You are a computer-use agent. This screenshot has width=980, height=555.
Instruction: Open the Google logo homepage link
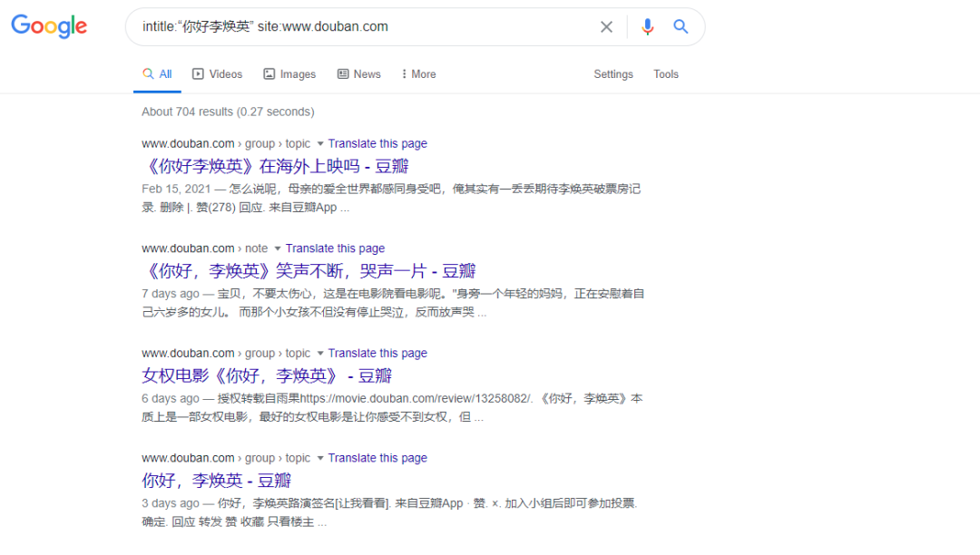[49, 26]
